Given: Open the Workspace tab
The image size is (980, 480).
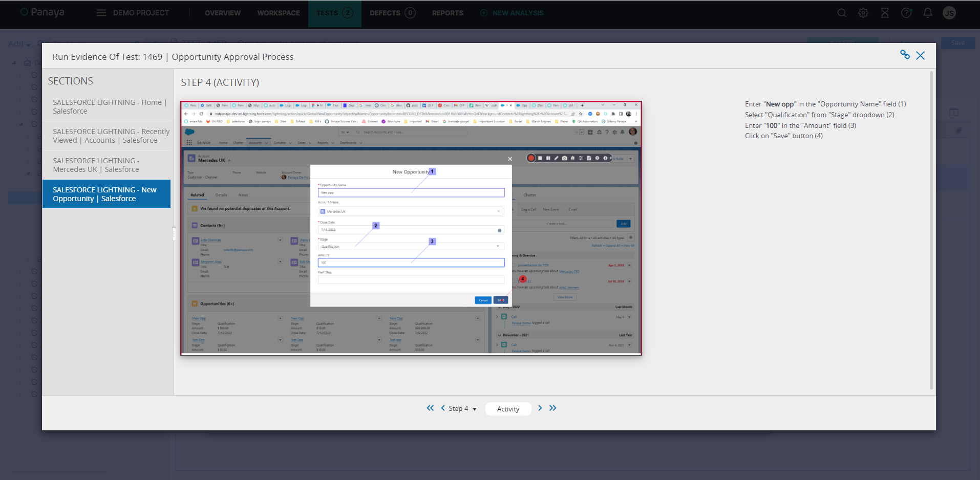Looking at the screenshot, I should [279, 13].
